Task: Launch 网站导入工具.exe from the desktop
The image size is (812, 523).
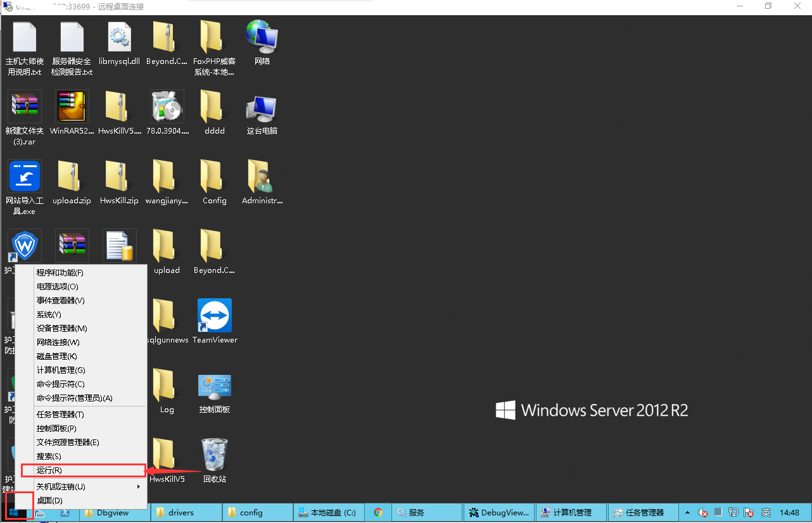Action: pyautogui.click(x=25, y=177)
